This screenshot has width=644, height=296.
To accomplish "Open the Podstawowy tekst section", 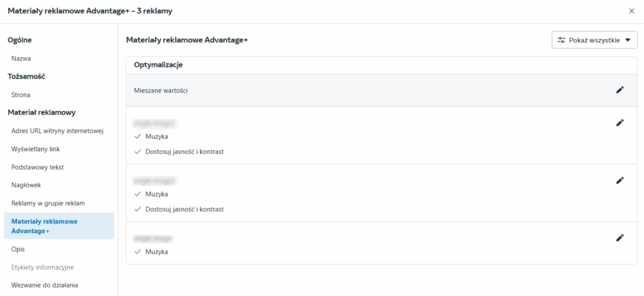I will (38, 167).
